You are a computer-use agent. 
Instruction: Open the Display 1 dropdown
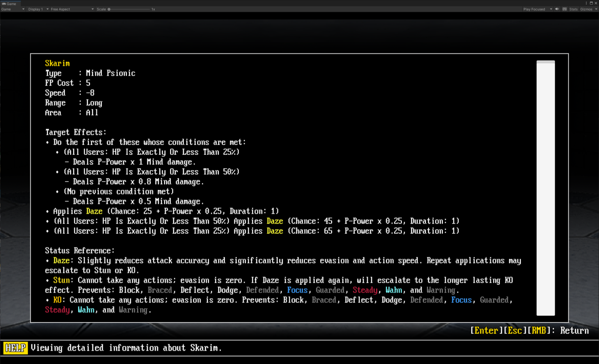pyautogui.click(x=38, y=9)
